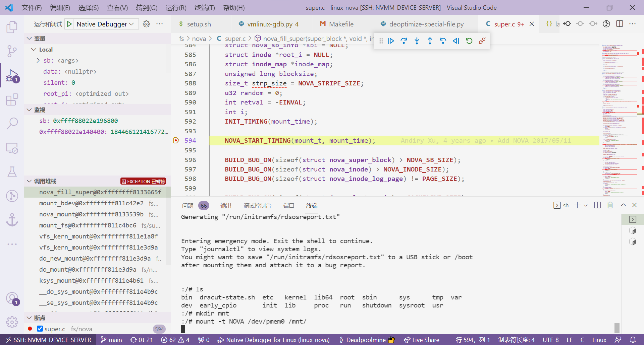The height and width of the screenshot is (345, 644).
Task: Restart the debug session with green icon
Action: 469,41
